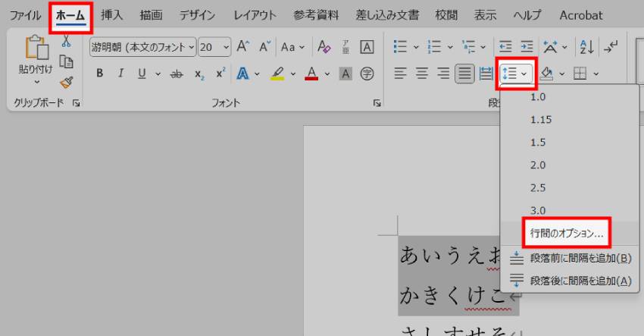644x336 pixels.
Task: Apply superscript formatting
Action: tap(221, 74)
